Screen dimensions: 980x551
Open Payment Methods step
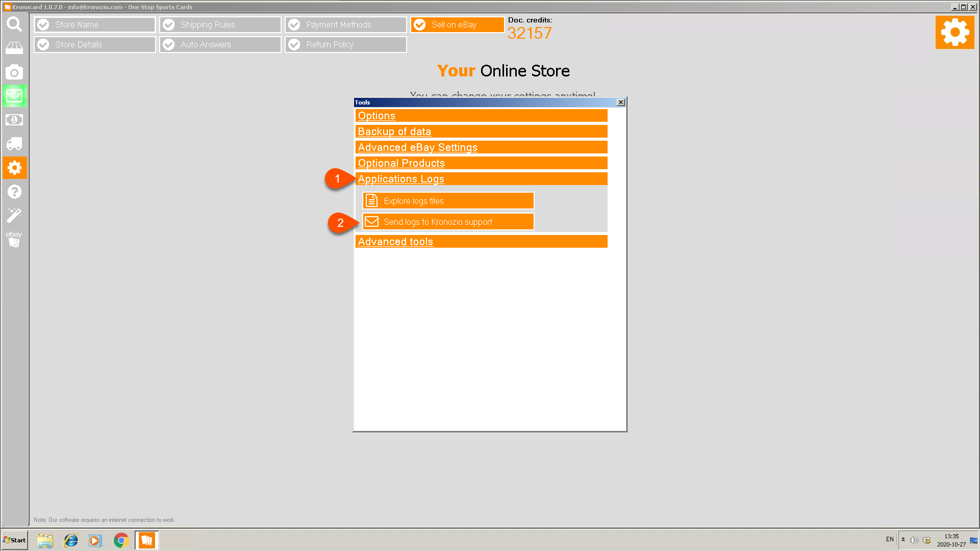point(346,24)
